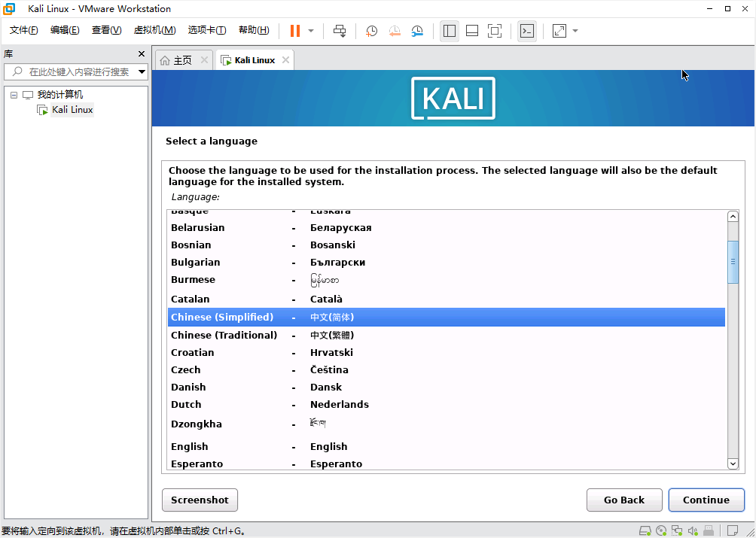The width and height of the screenshot is (756, 538).
Task: Click the Send Ctrl+Alt+Del toolbar icon
Action: pyautogui.click(x=340, y=31)
